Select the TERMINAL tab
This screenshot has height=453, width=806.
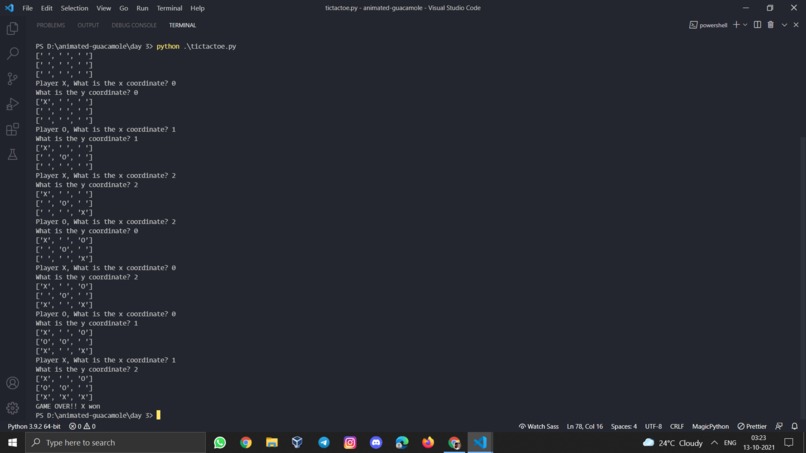tap(182, 25)
